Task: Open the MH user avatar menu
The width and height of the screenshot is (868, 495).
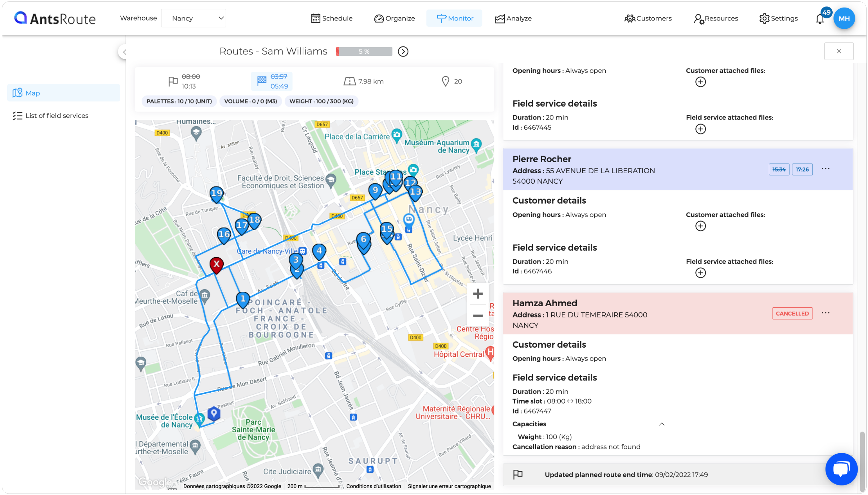Action: 844,18
